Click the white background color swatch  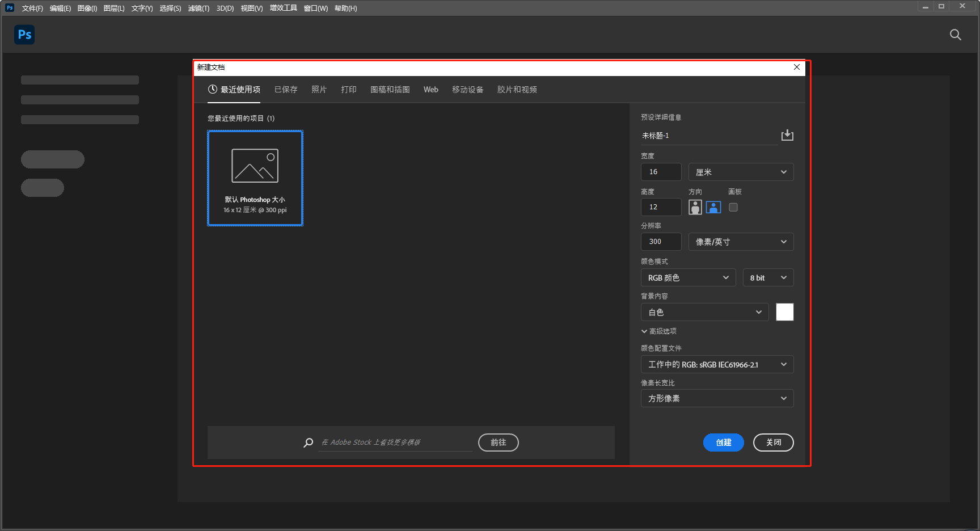click(784, 312)
